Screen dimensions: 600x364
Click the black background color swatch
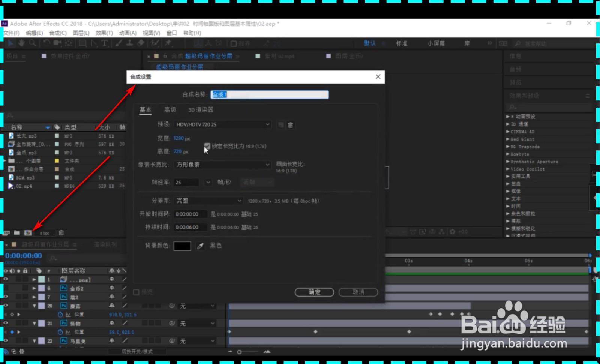point(182,246)
